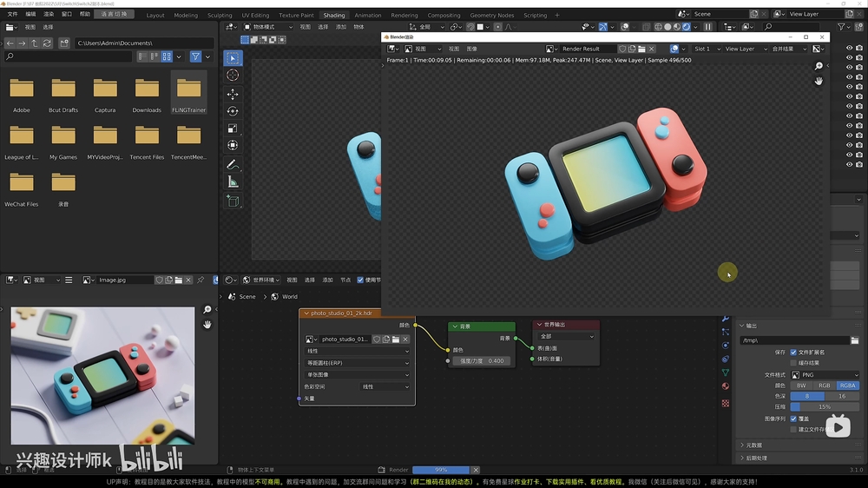The height and width of the screenshot is (488, 868).
Task: Switch file browser to vertical list view
Action: point(142,56)
